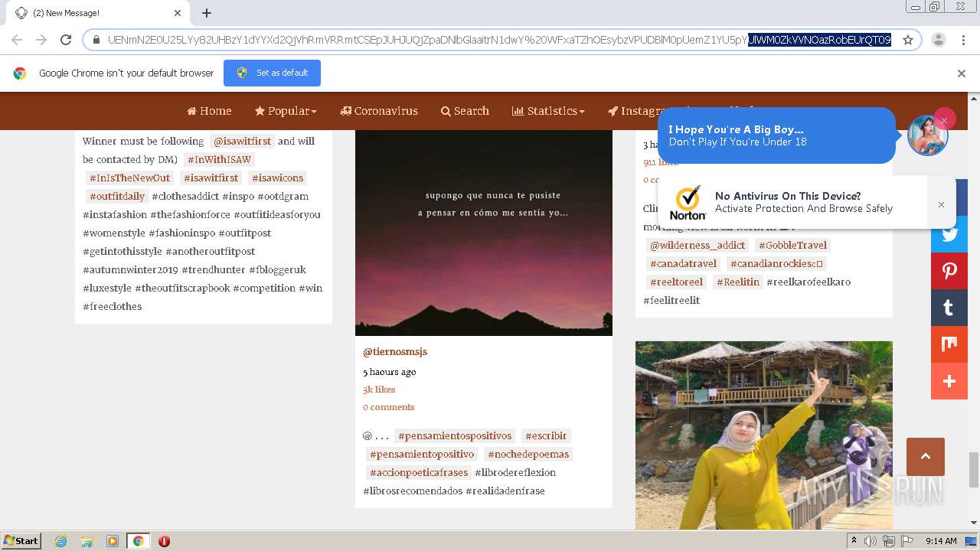Screen dimensions: 980x551
Task: Share on Pinterest
Action: (949, 271)
